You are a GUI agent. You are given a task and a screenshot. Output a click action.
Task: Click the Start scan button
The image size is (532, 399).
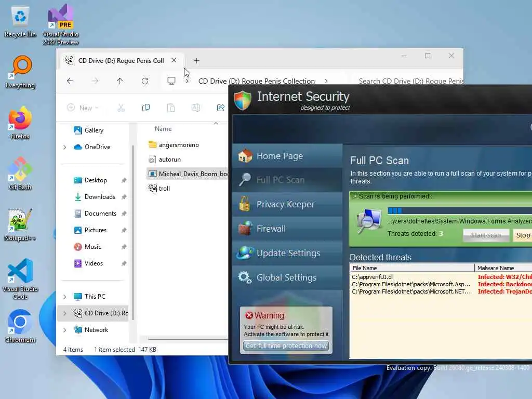(x=486, y=235)
